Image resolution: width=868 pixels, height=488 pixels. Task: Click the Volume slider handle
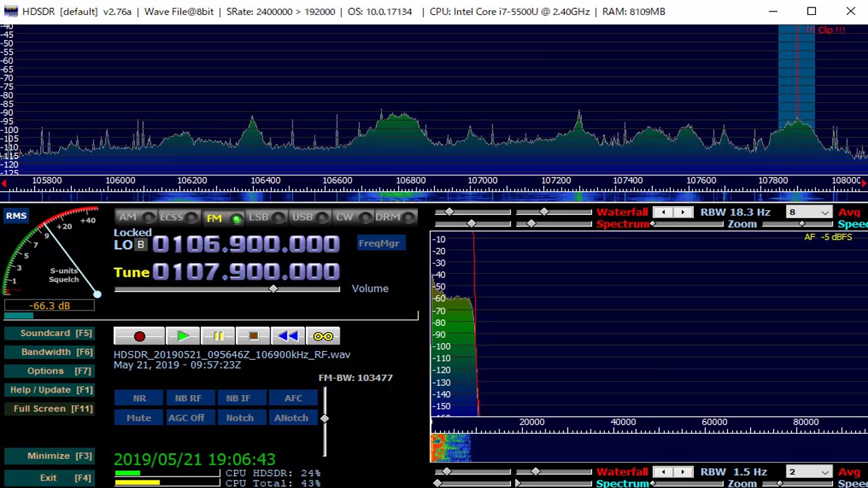[273, 289]
